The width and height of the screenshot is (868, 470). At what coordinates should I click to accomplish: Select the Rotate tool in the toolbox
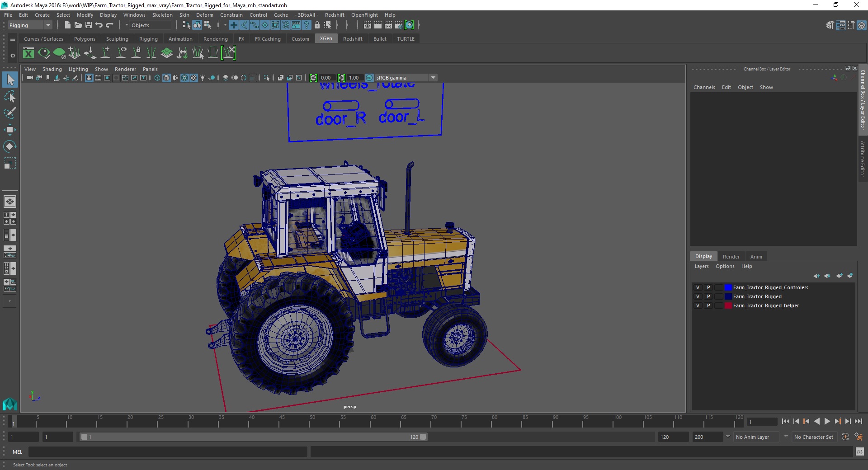click(10, 146)
